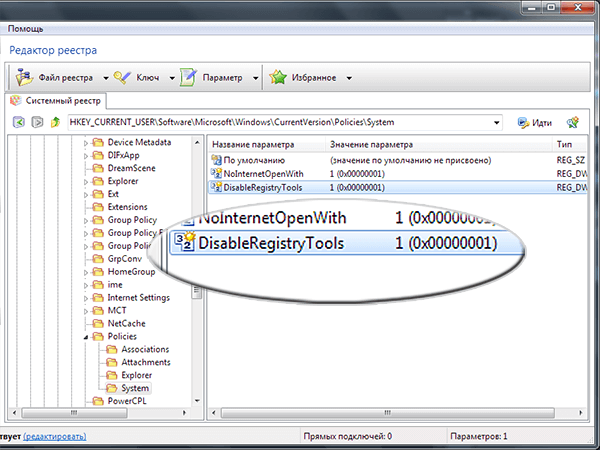This screenshot has height=450, width=600.
Task: Click the values panel scroll right arrow
Action: click(x=580, y=412)
